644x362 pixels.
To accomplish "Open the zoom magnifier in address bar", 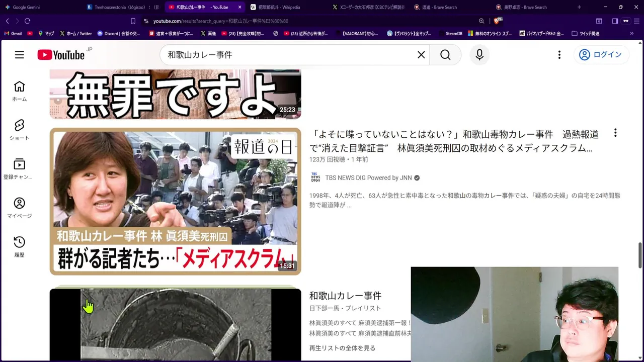I will tap(481, 21).
